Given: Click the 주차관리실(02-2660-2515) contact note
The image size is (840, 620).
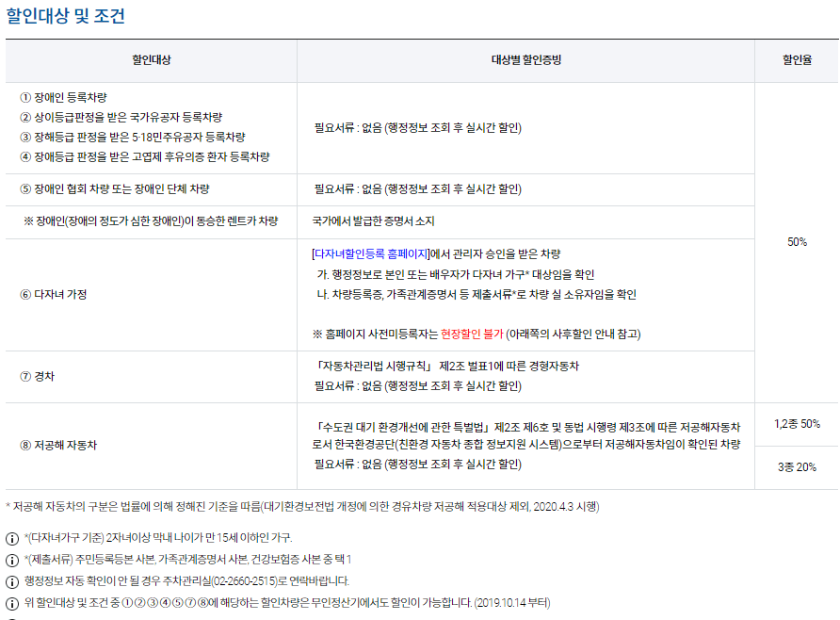Looking at the screenshot, I should 186,581.
